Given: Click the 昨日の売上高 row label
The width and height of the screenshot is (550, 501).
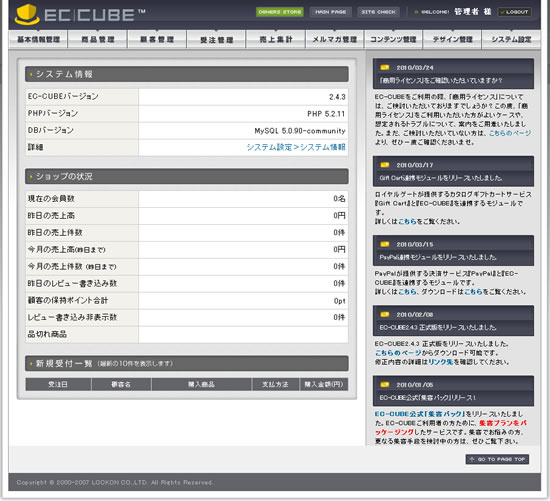Looking at the screenshot, I should [x=51, y=215].
